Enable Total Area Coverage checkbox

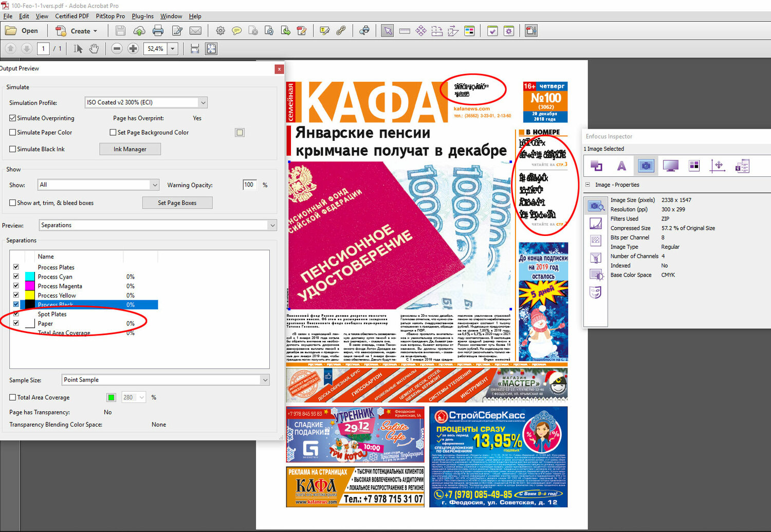point(12,397)
